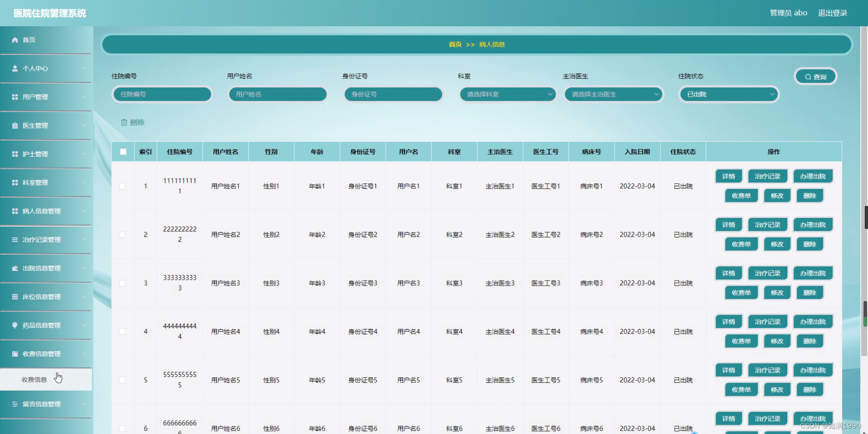Click 退出登录 in the top bar
Screen dimensions: 868x434
(x=832, y=12)
